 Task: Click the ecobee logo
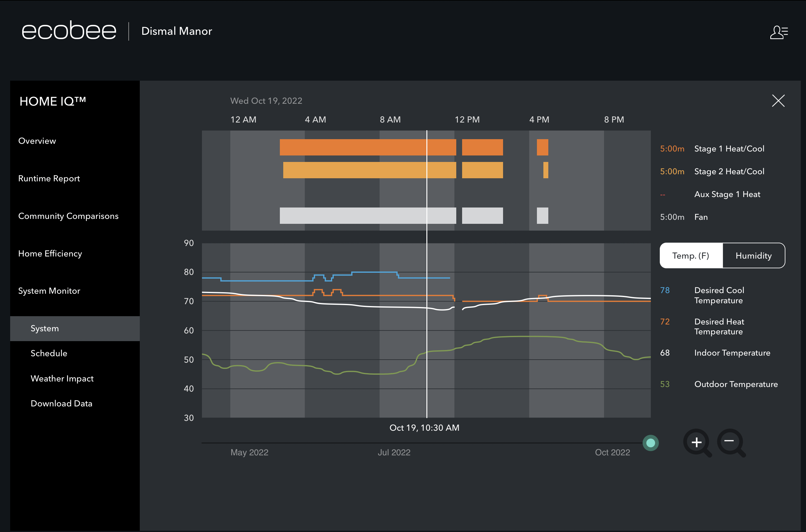pos(69,30)
